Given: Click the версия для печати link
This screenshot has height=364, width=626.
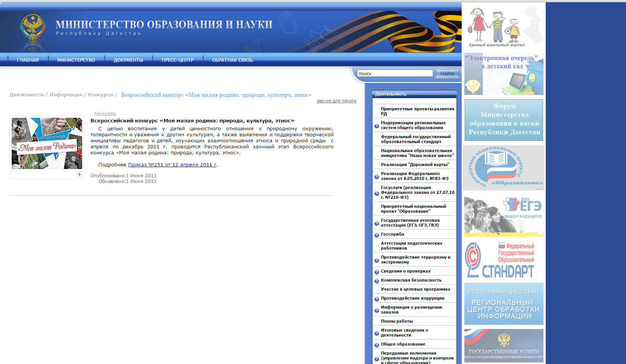Looking at the screenshot, I should pos(336,101).
